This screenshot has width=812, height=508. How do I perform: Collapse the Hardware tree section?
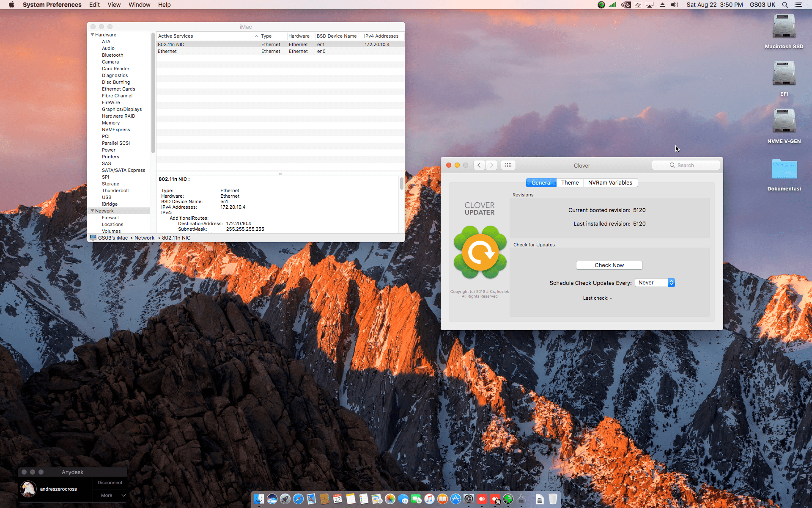point(92,35)
